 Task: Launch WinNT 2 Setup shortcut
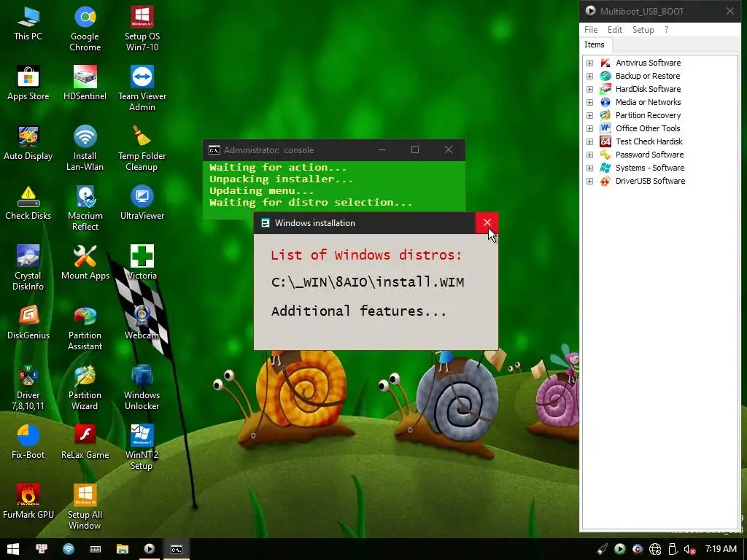point(142,448)
